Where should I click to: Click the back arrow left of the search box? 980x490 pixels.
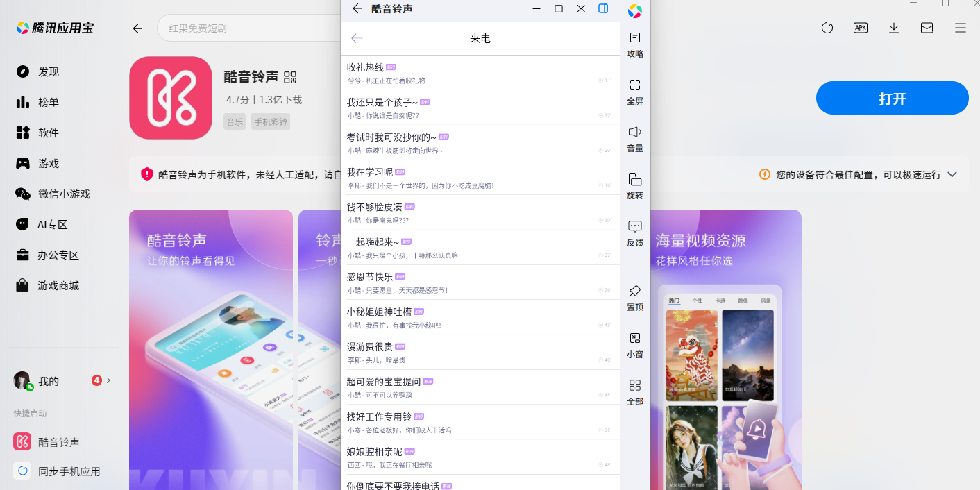137,28
